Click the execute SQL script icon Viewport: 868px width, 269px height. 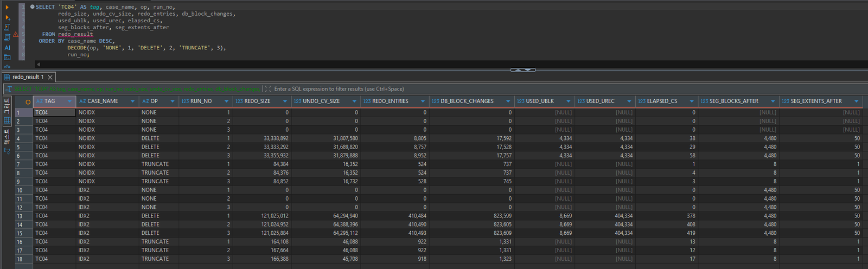pyautogui.click(x=7, y=27)
